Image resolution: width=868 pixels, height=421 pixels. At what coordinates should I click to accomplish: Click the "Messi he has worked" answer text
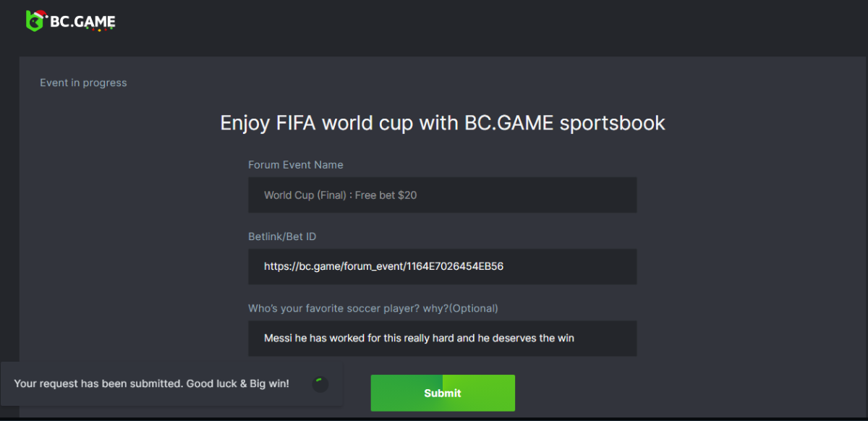pos(419,338)
